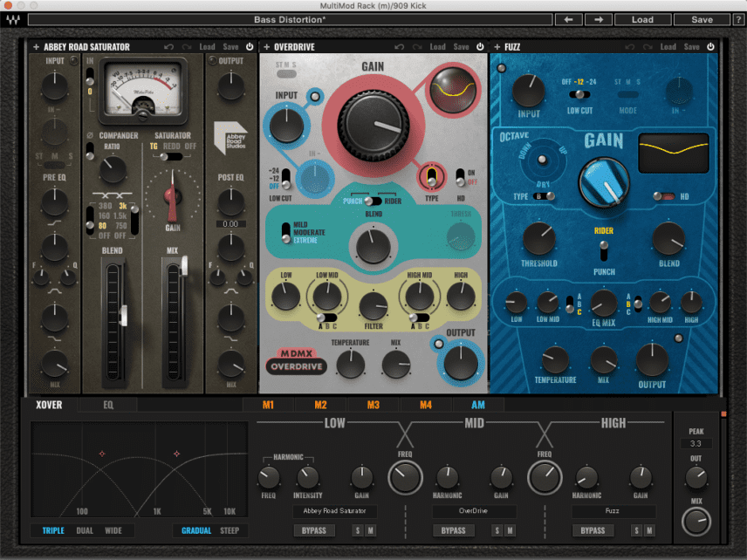Load a preset in Fuzz module header
Screen dimensions: 747x560
[668, 47]
